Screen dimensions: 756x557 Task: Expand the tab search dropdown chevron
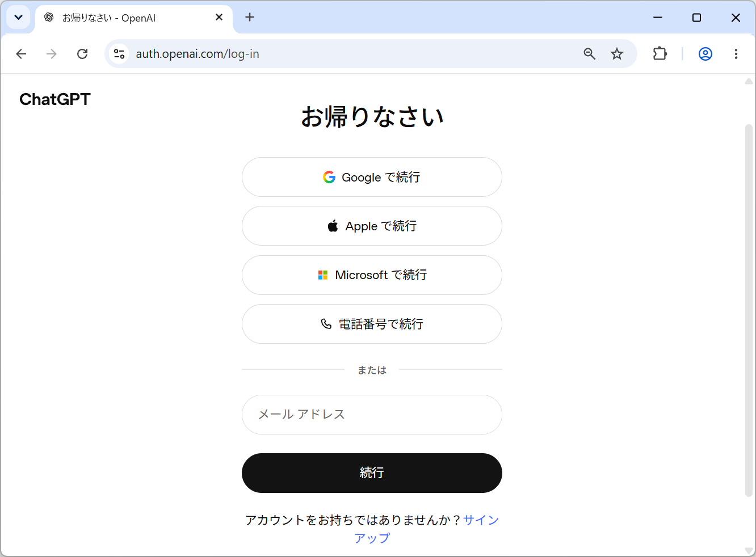[x=18, y=18]
